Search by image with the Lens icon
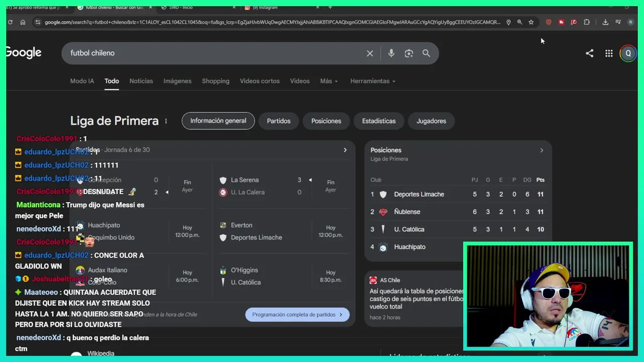The height and width of the screenshot is (362, 644). (409, 53)
